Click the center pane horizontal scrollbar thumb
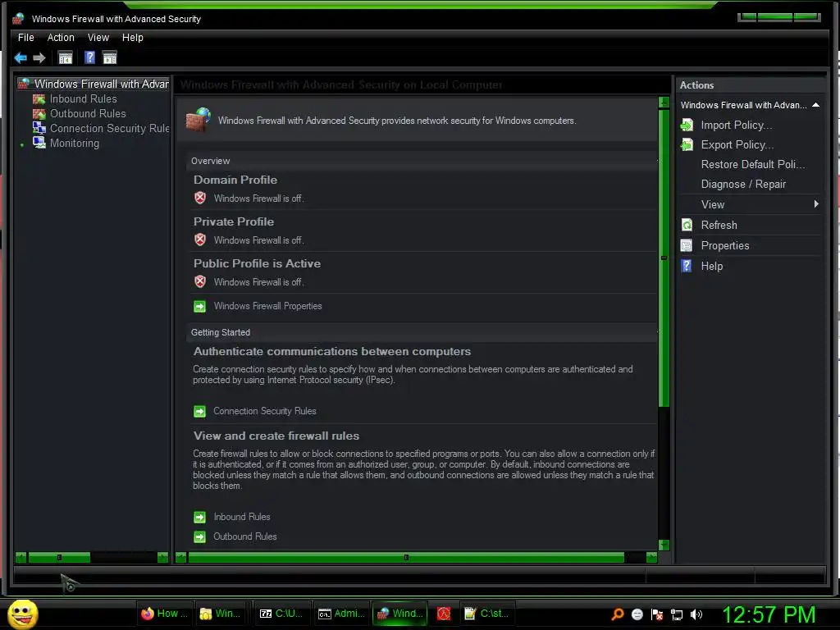Image resolution: width=840 pixels, height=630 pixels. 406,557
